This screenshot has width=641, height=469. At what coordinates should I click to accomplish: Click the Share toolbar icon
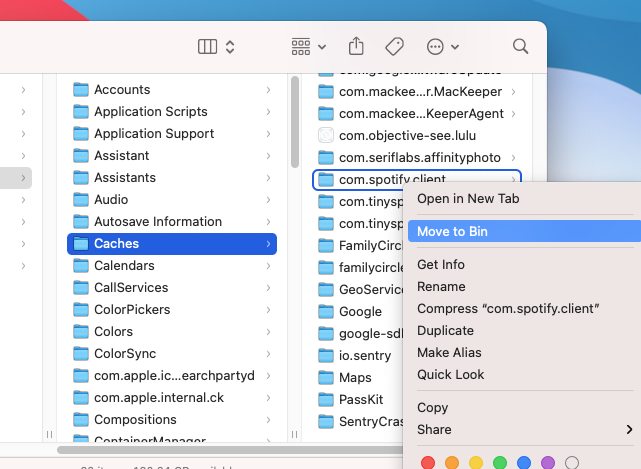[356, 46]
